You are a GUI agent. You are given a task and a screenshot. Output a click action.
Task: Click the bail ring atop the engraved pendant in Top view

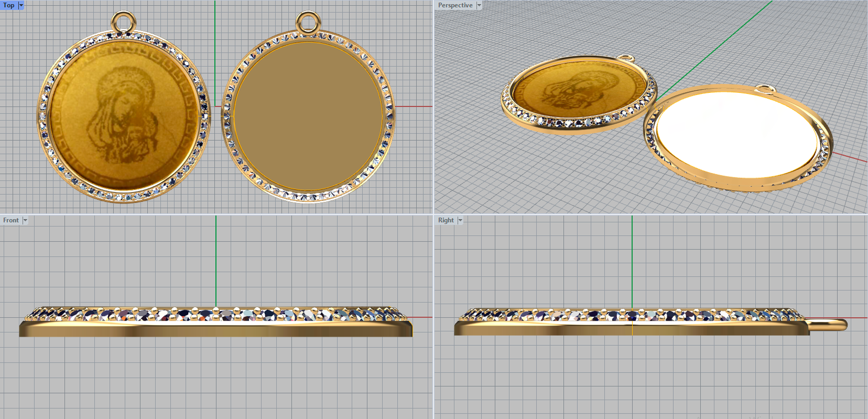click(x=123, y=22)
